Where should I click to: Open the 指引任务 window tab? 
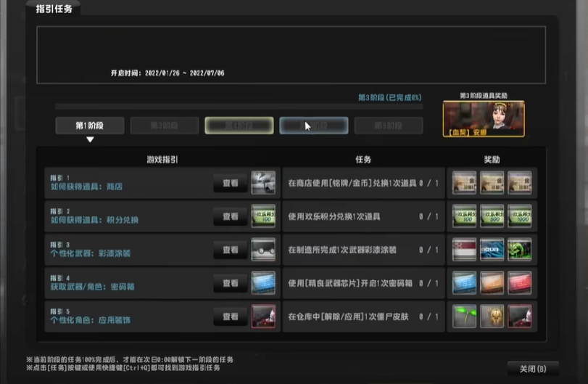point(54,9)
